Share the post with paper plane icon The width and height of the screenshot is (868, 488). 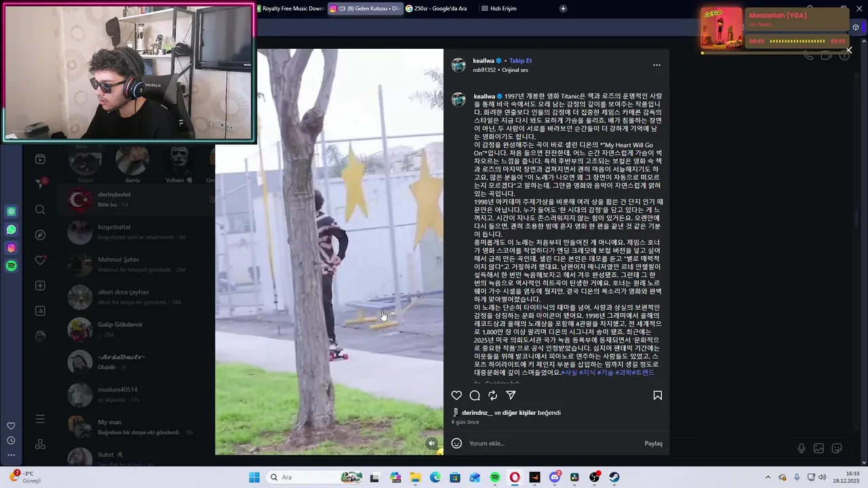(x=511, y=396)
